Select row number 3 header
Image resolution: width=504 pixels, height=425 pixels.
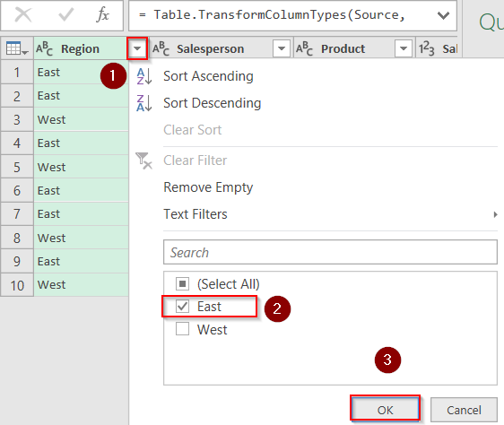(17, 119)
